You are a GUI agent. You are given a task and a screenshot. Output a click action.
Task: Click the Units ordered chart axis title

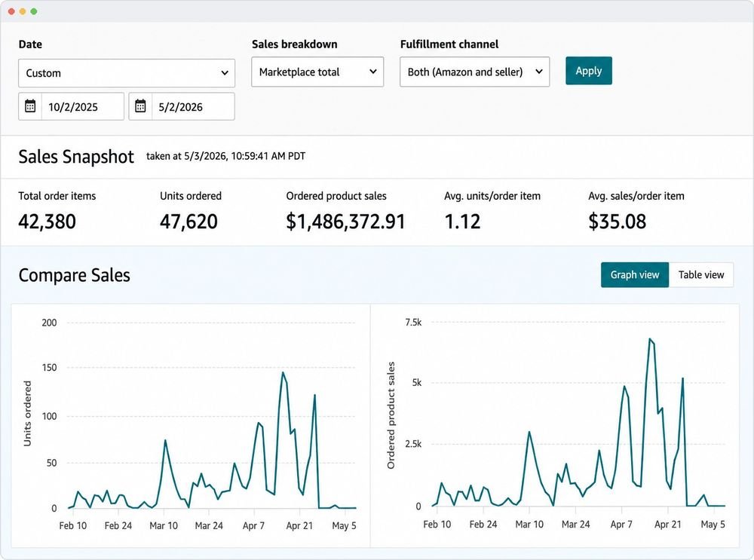(27, 413)
